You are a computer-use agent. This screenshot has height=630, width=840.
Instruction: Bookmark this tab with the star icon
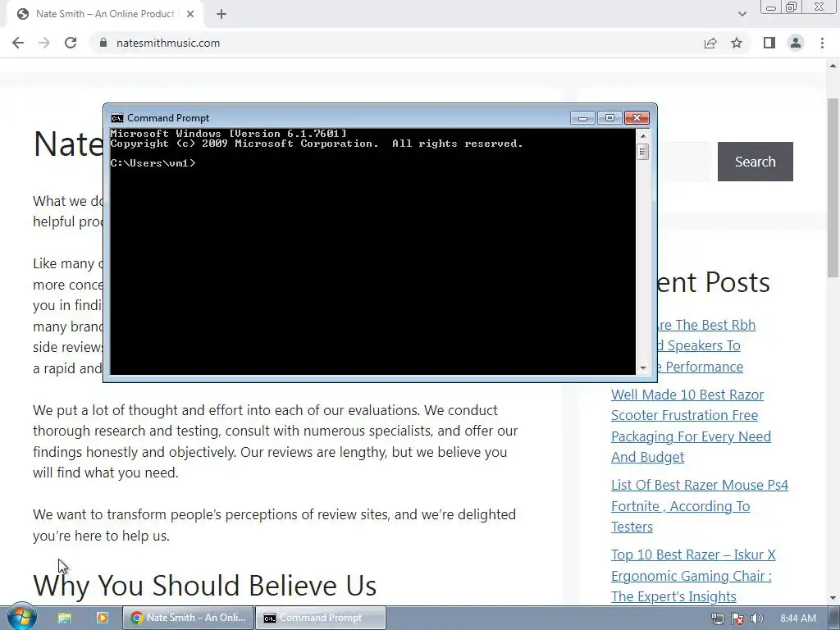pyautogui.click(x=737, y=43)
